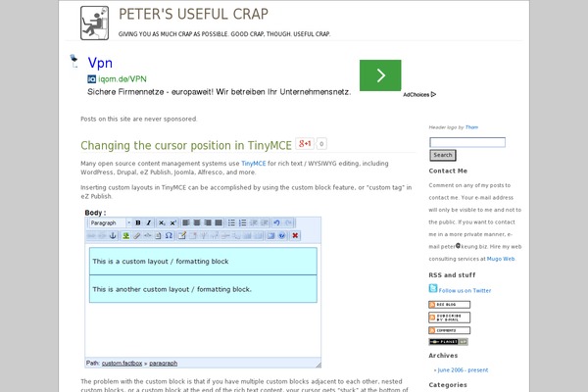Redo the edit in the editor toolbar
Screen dimensions: 588x392
[288, 222]
